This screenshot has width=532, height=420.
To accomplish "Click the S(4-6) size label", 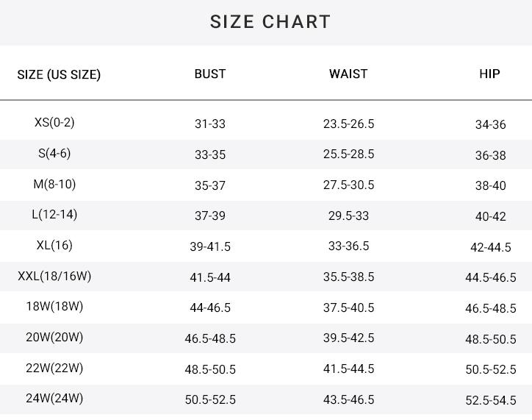I will pyautogui.click(x=54, y=153).
